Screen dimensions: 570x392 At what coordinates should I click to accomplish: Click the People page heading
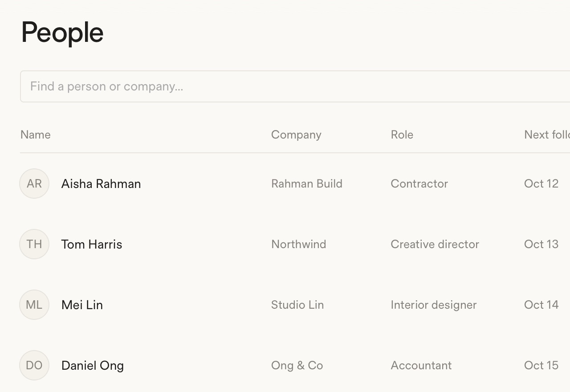tap(62, 33)
